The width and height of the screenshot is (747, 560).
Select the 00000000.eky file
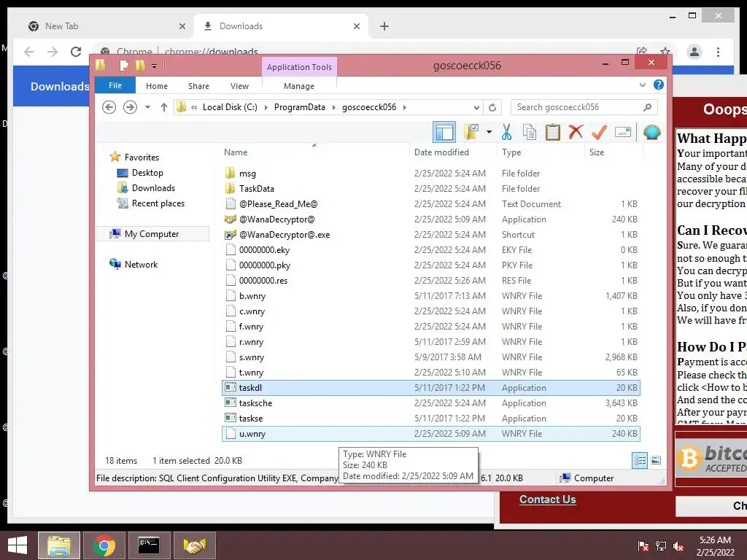tap(430, 249)
